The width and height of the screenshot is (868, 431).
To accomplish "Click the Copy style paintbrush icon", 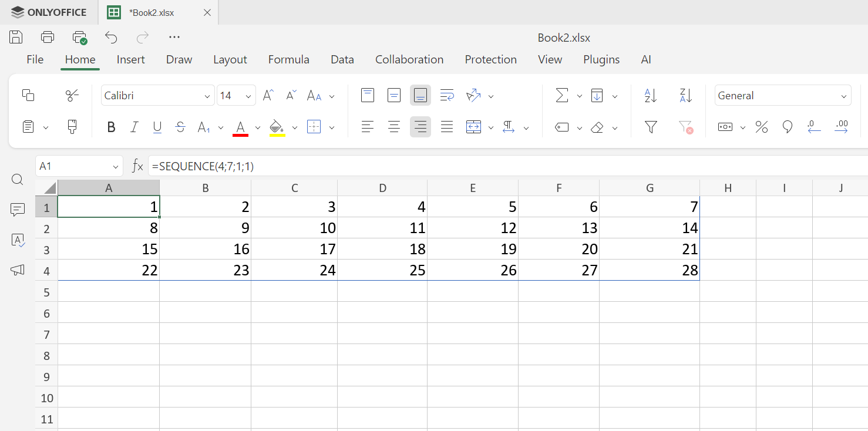I will 72,127.
